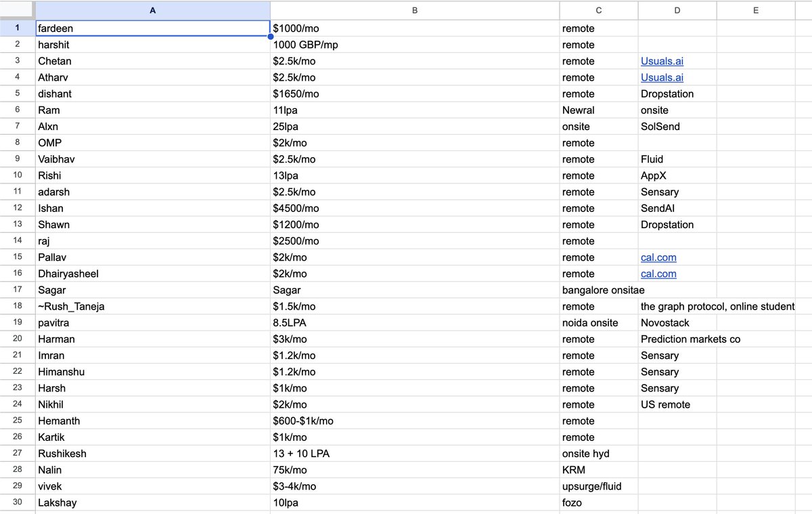Open the Usuals.ai link in Atharv's row
812x514 pixels.
click(x=662, y=77)
